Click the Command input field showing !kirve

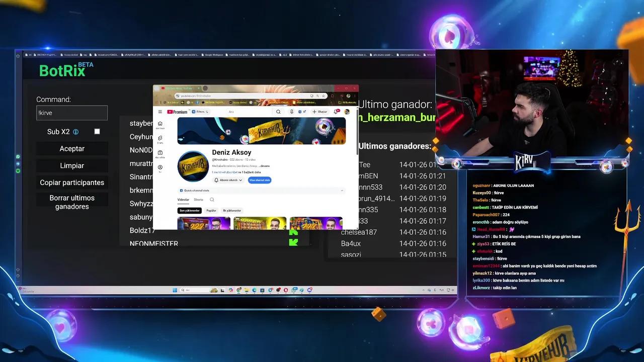pyautogui.click(x=72, y=113)
